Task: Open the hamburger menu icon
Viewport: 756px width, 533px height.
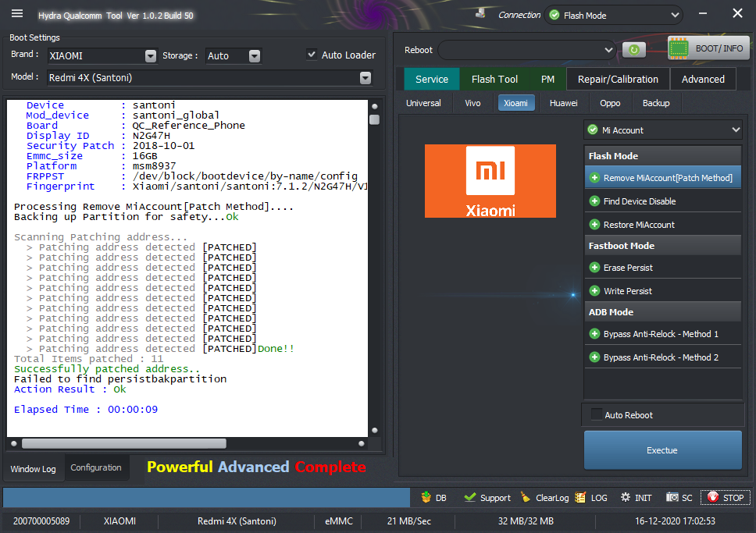Action: click(17, 13)
